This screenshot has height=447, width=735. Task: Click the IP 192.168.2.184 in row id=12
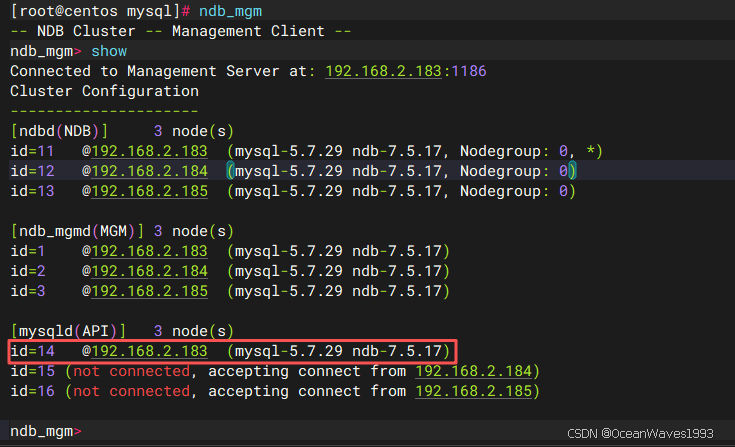tap(149, 171)
